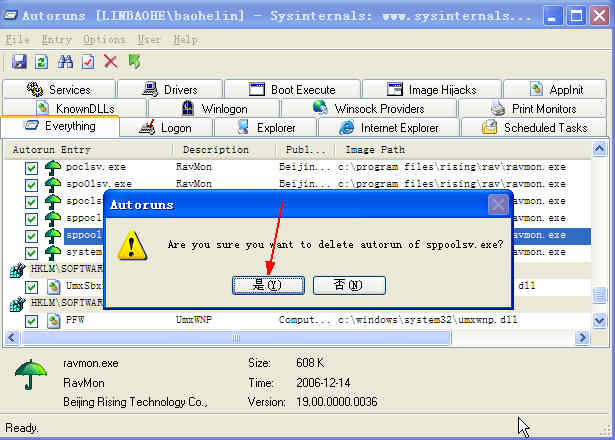The image size is (615, 440).
Task: Confirm deletion with the 是(Y) button
Action: (x=268, y=285)
